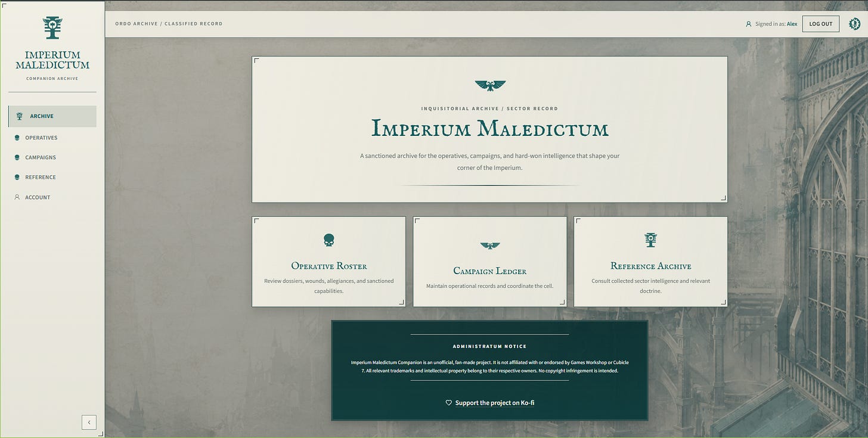
Task: Click the Inquisitorial Archive / Sector Record label
Action: (x=489, y=108)
